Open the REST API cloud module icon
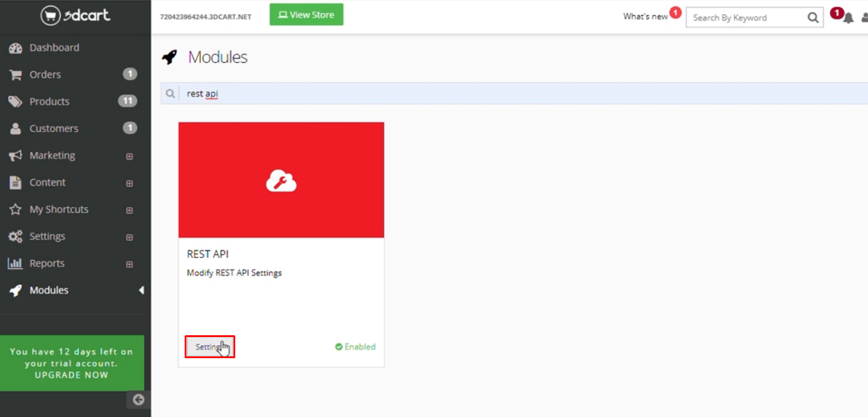Screen dimensions: 868x417 281,179
